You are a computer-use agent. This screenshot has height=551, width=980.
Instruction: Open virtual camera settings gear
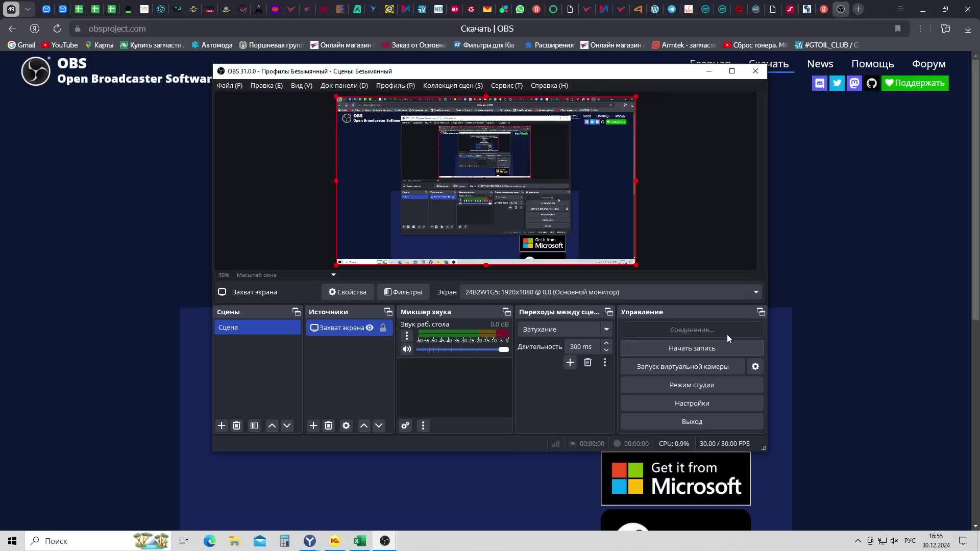click(x=755, y=366)
